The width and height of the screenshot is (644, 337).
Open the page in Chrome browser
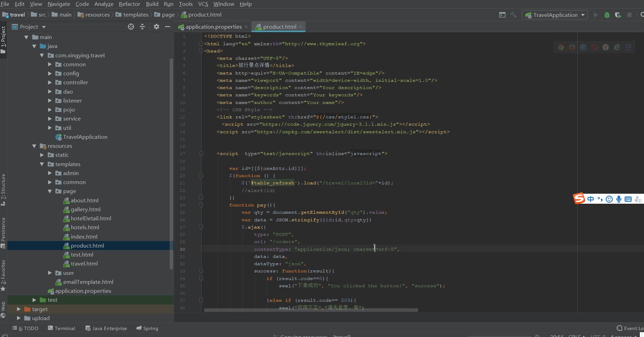561,47
